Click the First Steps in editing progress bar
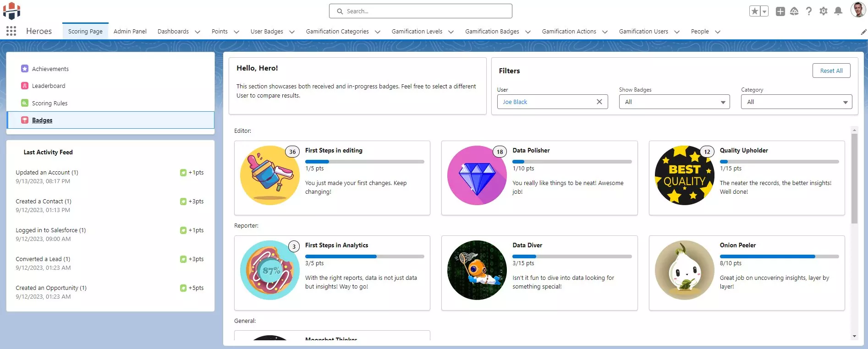Screen dimensions: 868x349 pos(365,162)
